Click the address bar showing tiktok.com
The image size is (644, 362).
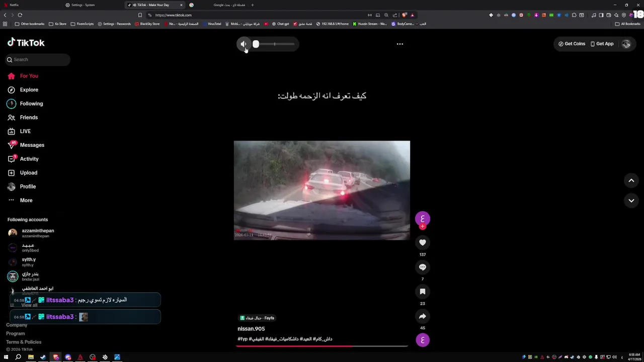pos(257,15)
